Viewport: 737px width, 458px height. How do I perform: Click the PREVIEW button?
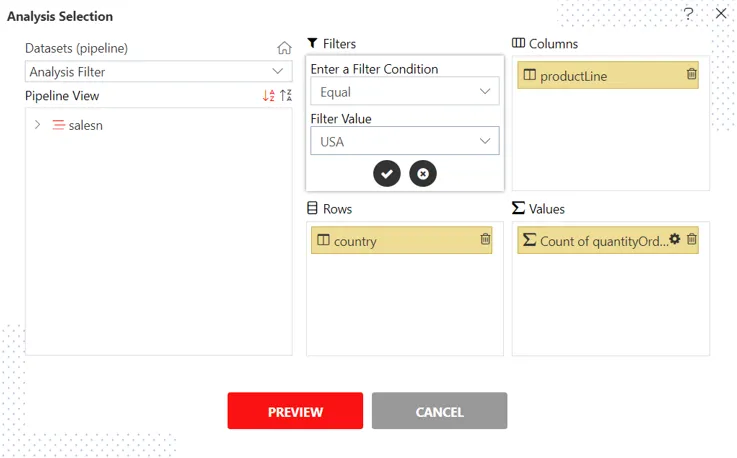point(295,411)
